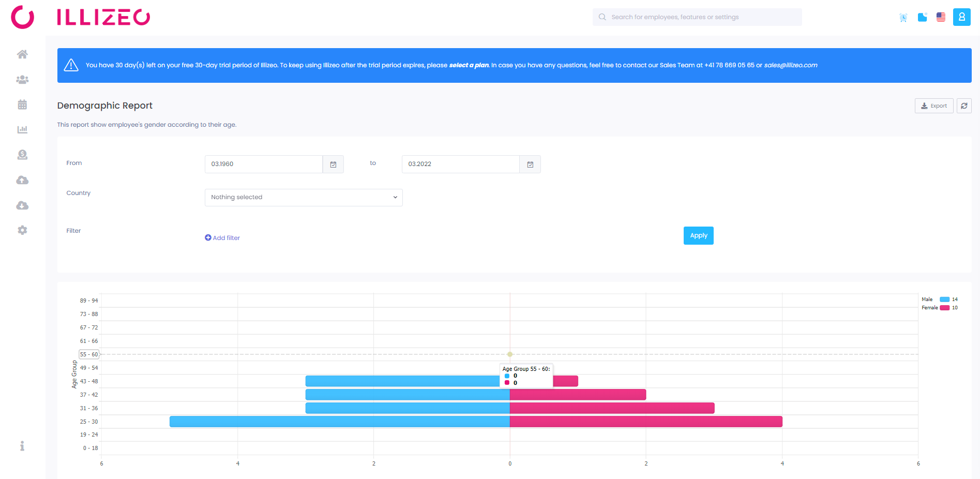This screenshot has width=980, height=479.
Task: Focus the From date field 03.1960
Action: pos(264,164)
